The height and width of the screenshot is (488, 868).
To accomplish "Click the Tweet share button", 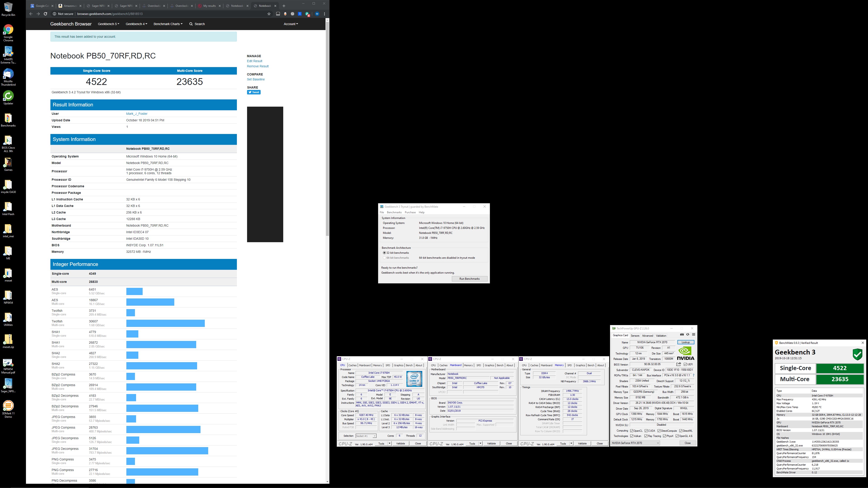I will (x=254, y=92).
